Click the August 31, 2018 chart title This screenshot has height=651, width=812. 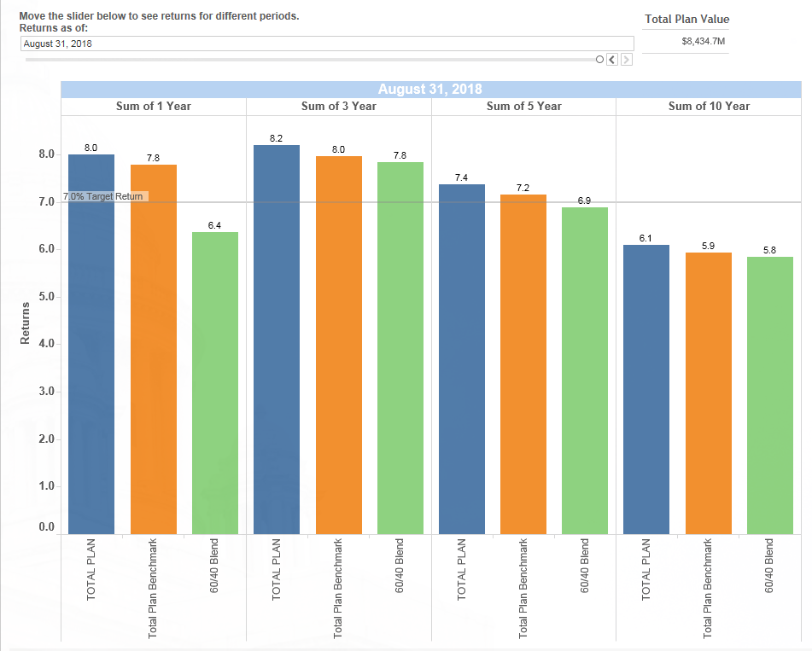429,89
